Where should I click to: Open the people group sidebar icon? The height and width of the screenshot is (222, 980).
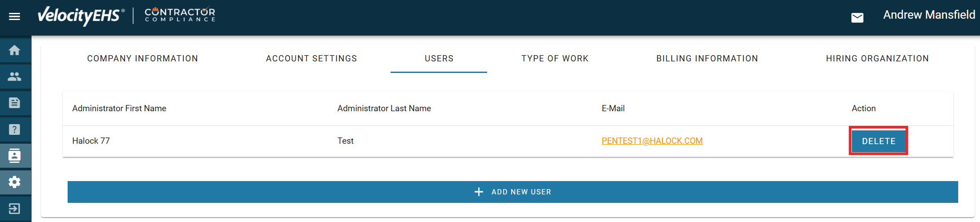click(15, 77)
